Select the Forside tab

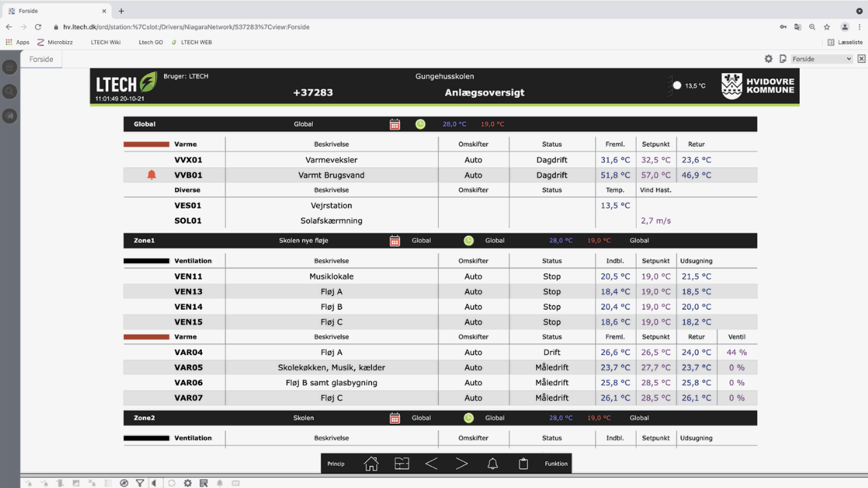41,59
